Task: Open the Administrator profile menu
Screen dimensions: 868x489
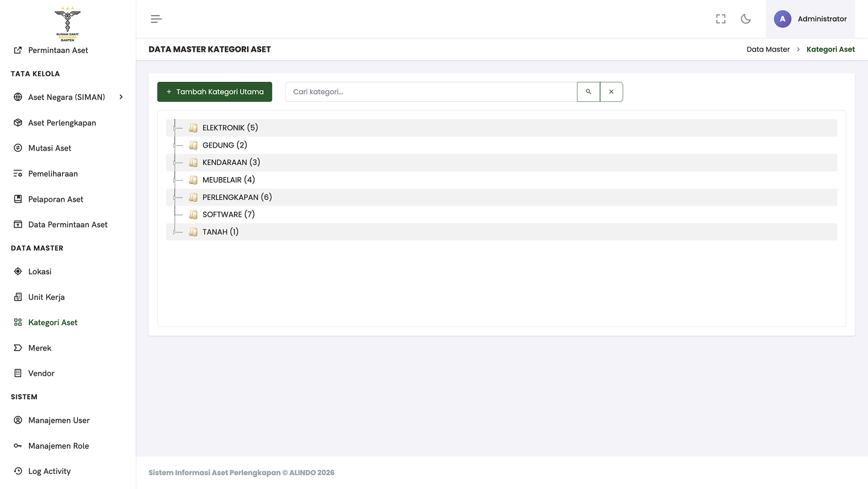Action: (810, 19)
